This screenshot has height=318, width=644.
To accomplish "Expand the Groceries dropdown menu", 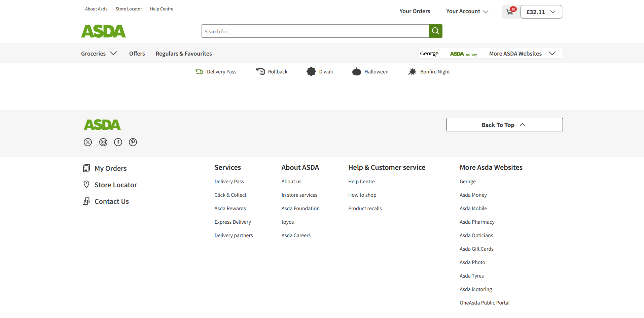I will [x=99, y=54].
